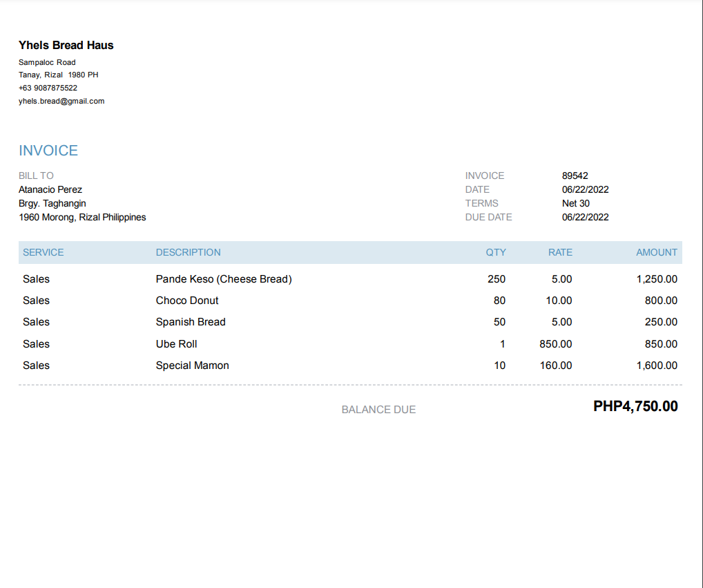Click the RATE column header
This screenshot has width=703, height=588.
(x=560, y=252)
